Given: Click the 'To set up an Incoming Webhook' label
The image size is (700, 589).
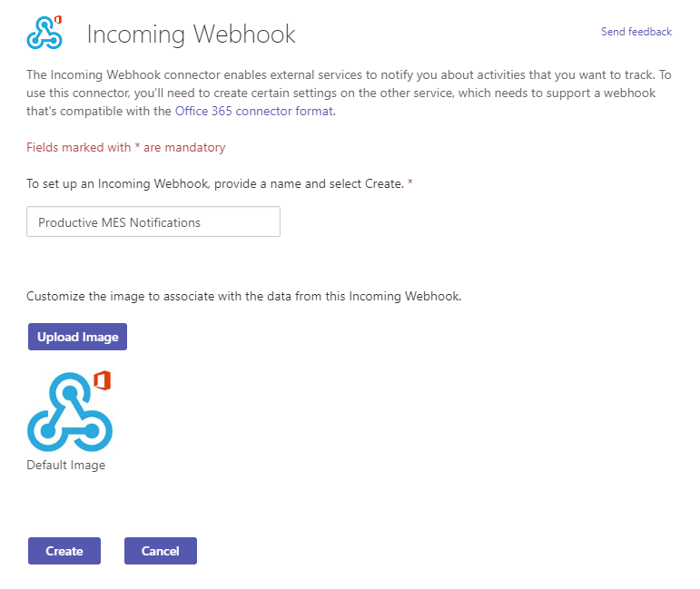Looking at the screenshot, I should tap(214, 183).
